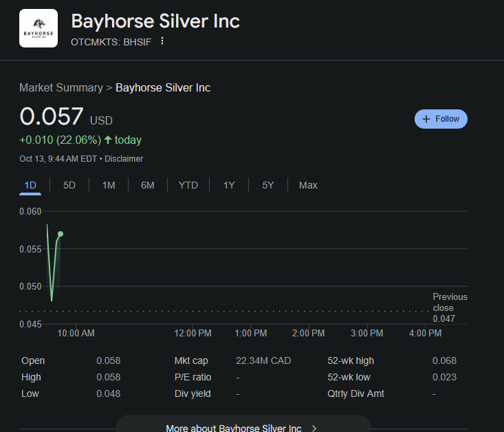Click the Low value 0.048

pyautogui.click(x=109, y=393)
